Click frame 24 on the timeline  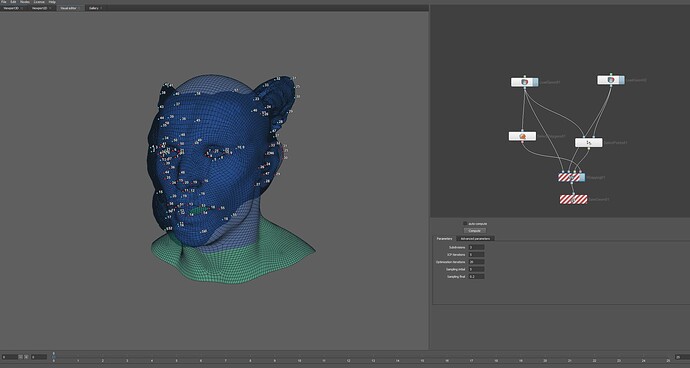click(643, 361)
